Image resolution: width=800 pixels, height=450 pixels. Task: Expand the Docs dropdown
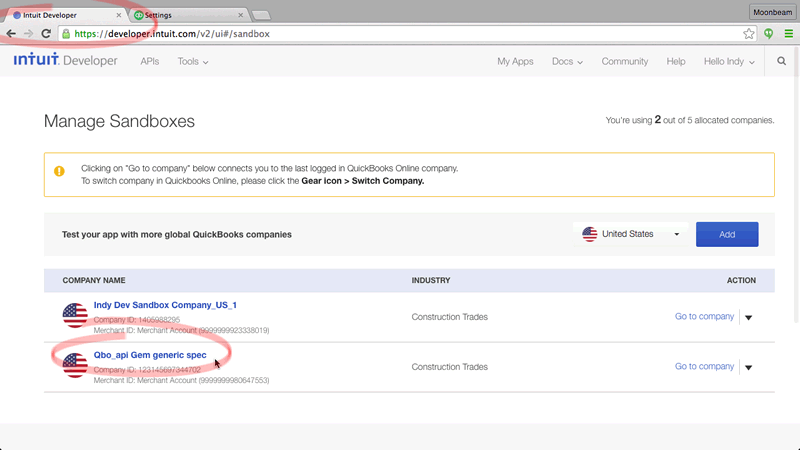tap(567, 61)
